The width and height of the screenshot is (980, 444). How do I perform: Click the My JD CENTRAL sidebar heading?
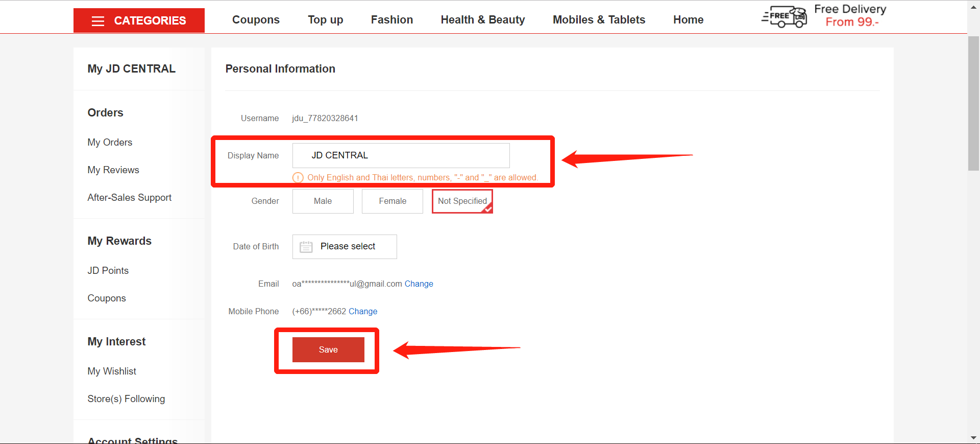tap(132, 69)
